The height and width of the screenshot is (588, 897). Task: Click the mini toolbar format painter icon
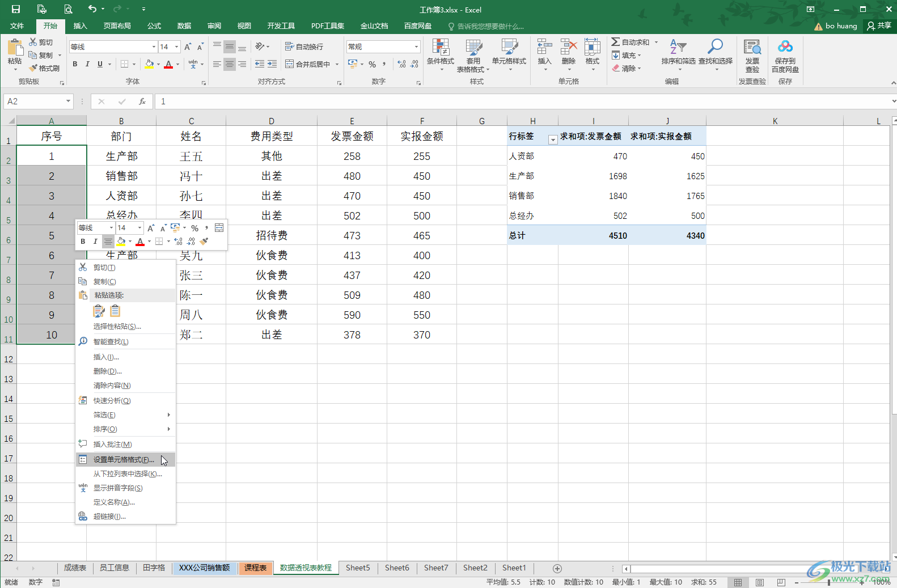[204, 242]
